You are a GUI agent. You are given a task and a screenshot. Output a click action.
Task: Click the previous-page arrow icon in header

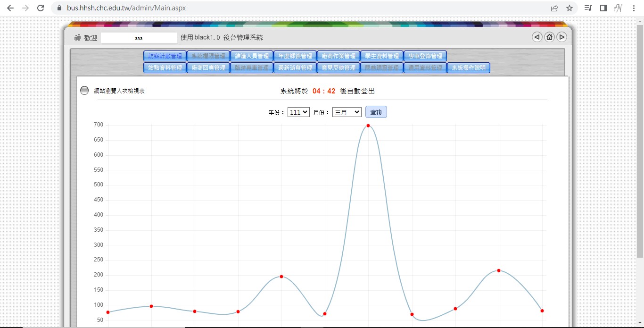pos(537,37)
